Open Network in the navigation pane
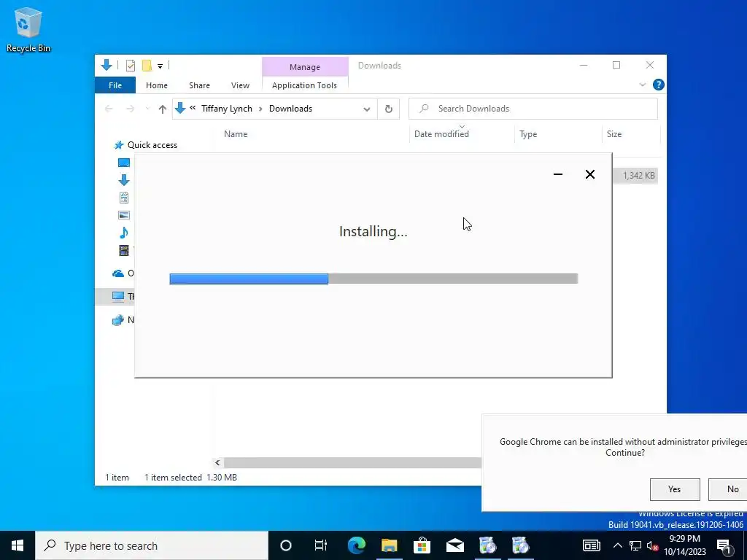 point(123,319)
